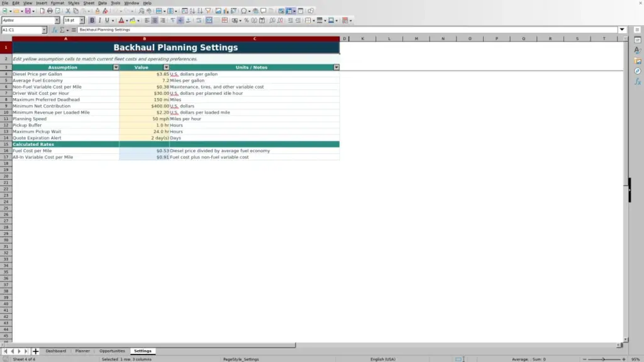Screen dimensions: 644x362
Task: Toggle Freeze Rows and Columns
Action: tap(290, 11)
